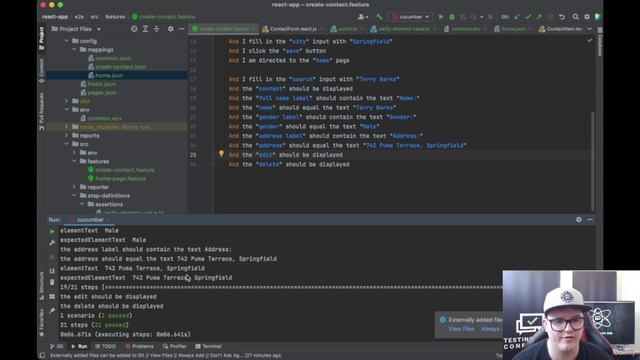Click the "21 steps" summary line in Run output
Screen dimensions: 640x360
(x=94, y=325)
